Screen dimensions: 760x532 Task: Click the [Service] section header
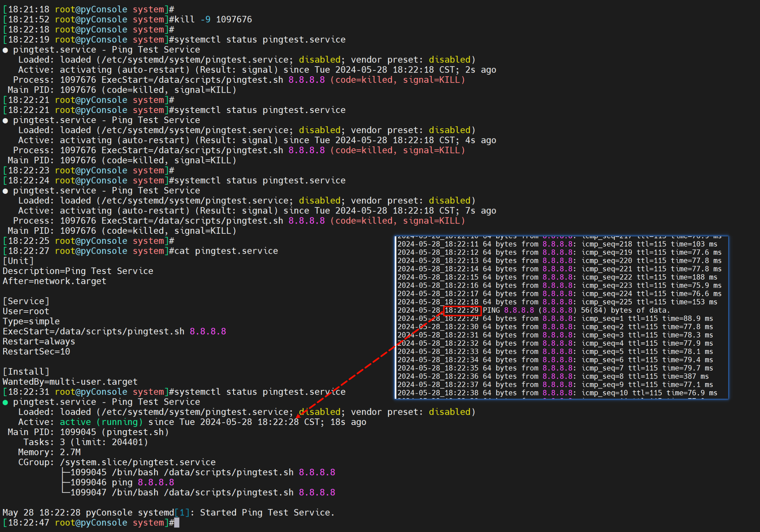(x=26, y=302)
